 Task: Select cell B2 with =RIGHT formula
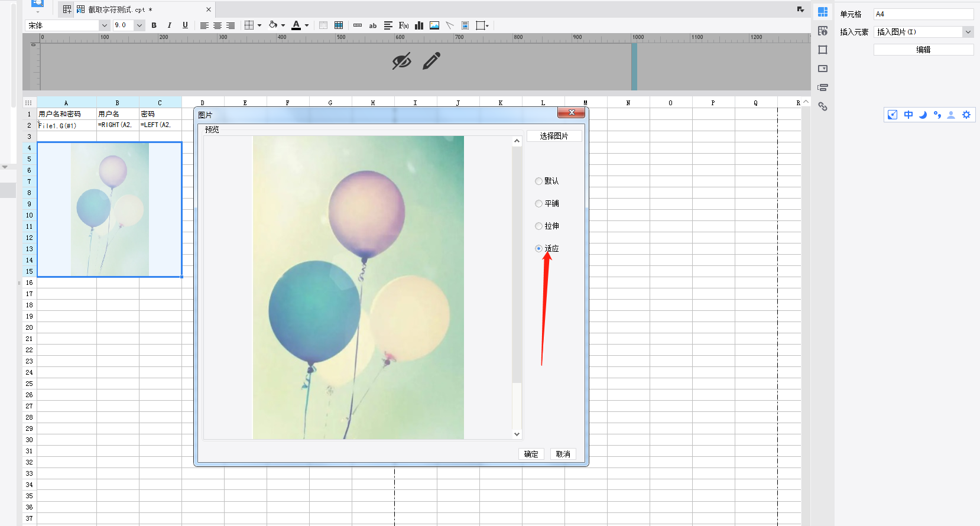tap(118, 125)
